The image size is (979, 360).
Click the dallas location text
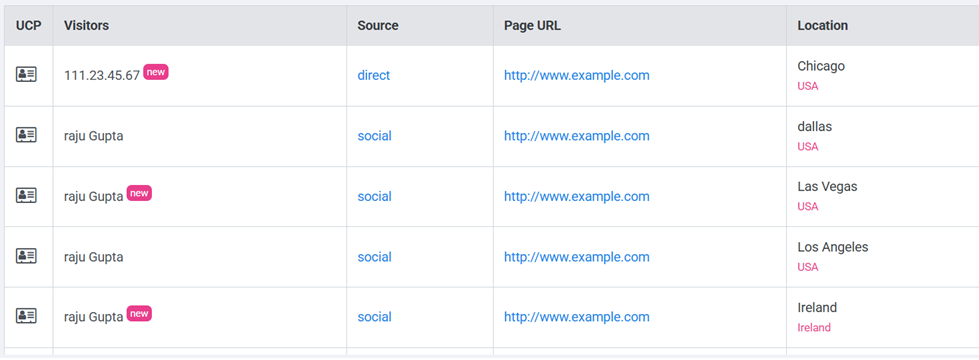pyautogui.click(x=815, y=127)
